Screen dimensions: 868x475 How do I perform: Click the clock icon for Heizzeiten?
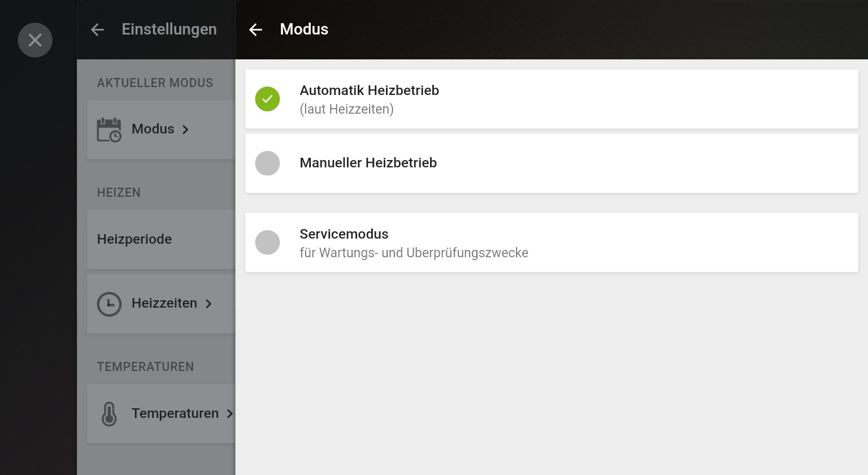[x=109, y=304]
